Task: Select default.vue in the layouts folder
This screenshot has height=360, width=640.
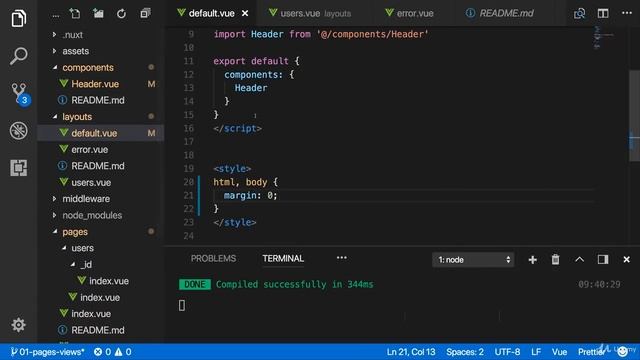Action: coord(94,133)
